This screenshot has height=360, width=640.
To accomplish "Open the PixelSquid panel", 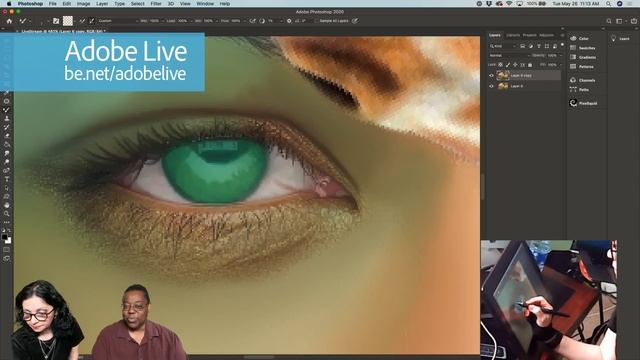I will (584, 103).
